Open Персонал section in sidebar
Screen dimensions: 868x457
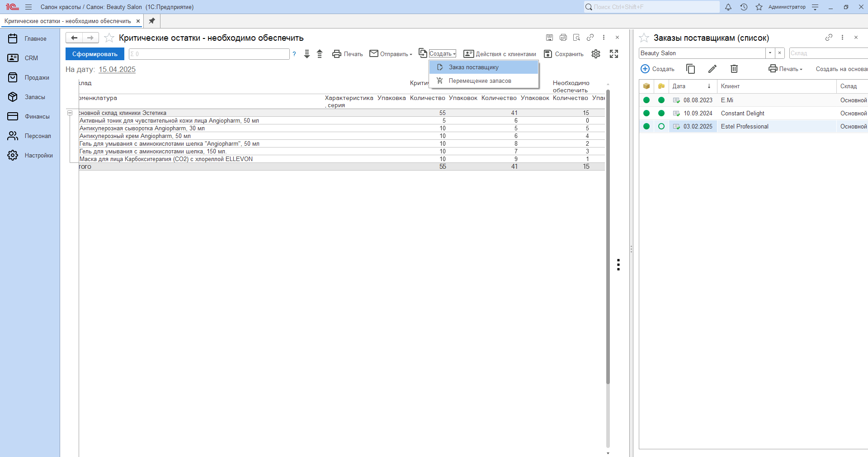pyautogui.click(x=30, y=136)
